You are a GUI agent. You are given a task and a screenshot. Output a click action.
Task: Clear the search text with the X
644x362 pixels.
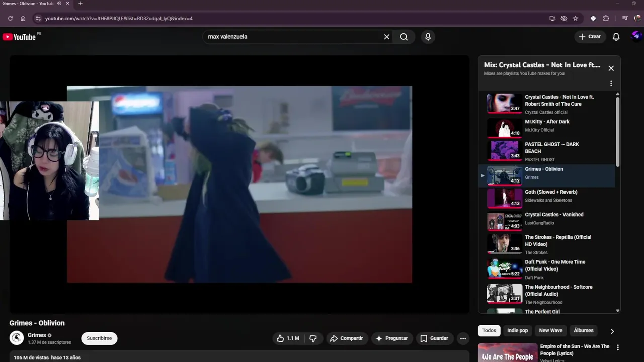tap(386, 37)
